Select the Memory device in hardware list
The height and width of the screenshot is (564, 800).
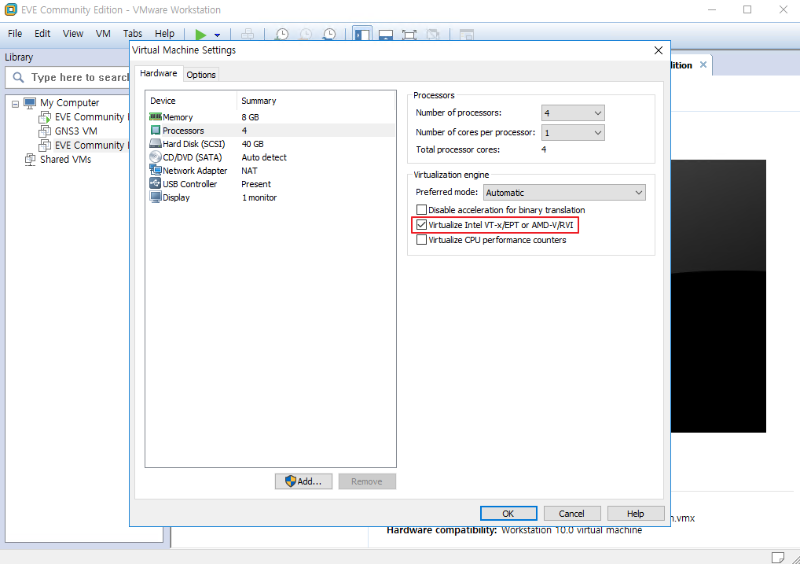pos(177,117)
